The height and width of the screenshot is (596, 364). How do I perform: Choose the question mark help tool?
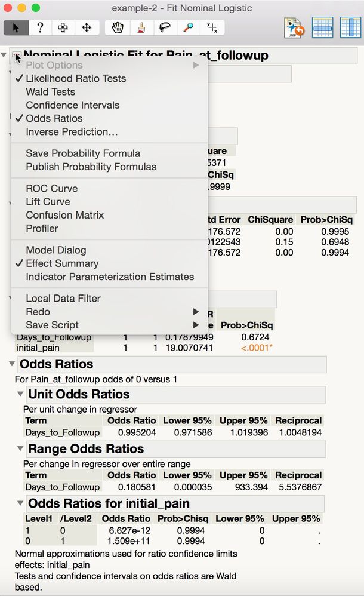click(39, 27)
